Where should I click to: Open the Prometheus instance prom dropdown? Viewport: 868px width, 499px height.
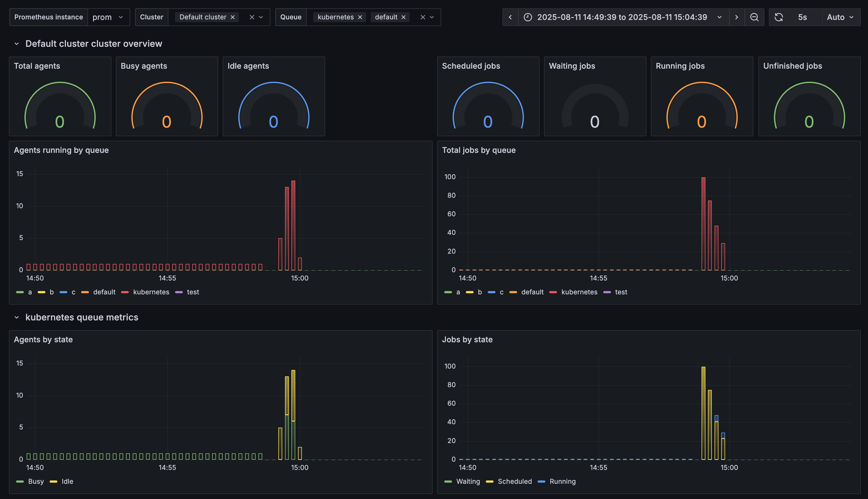108,17
